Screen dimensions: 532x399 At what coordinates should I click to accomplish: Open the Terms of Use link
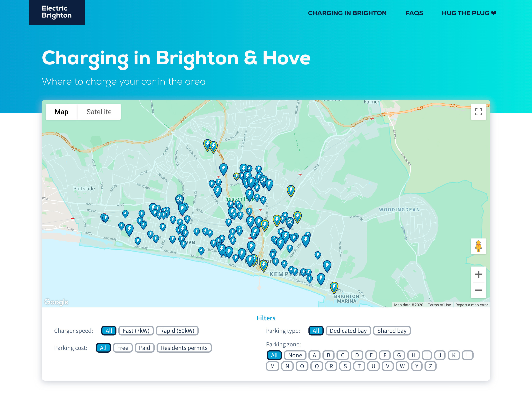[x=439, y=305]
